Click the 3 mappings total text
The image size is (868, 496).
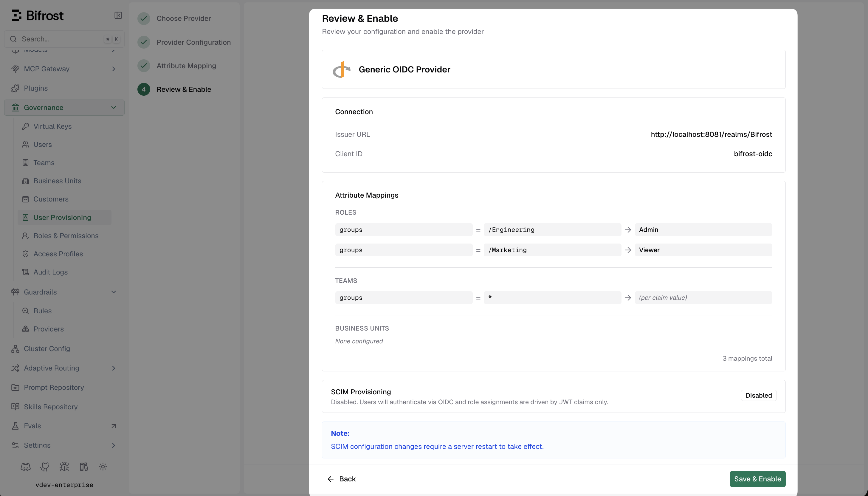click(x=747, y=358)
